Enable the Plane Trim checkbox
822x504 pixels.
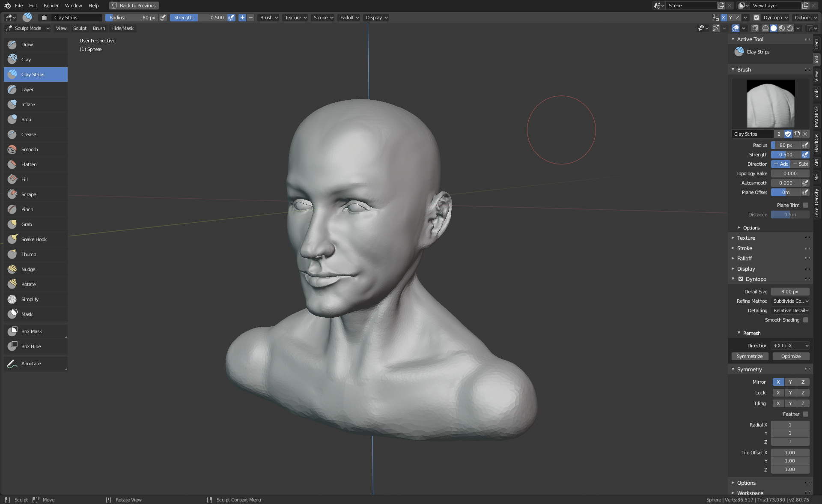[806, 205]
